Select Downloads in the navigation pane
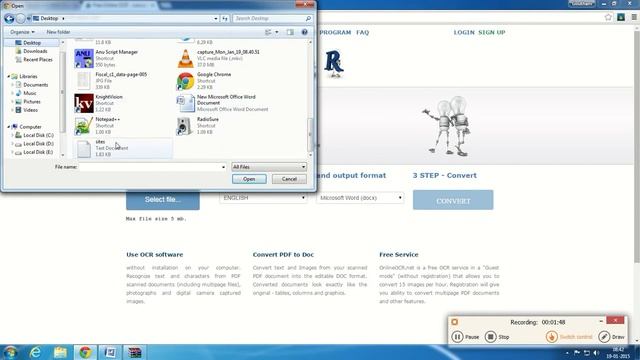Image resolution: width=640 pixels, height=360 pixels. click(x=35, y=51)
